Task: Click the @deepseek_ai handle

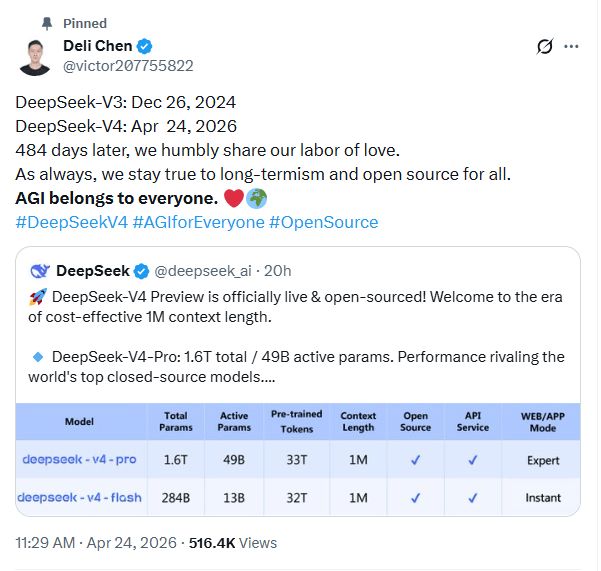Action: point(203,271)
